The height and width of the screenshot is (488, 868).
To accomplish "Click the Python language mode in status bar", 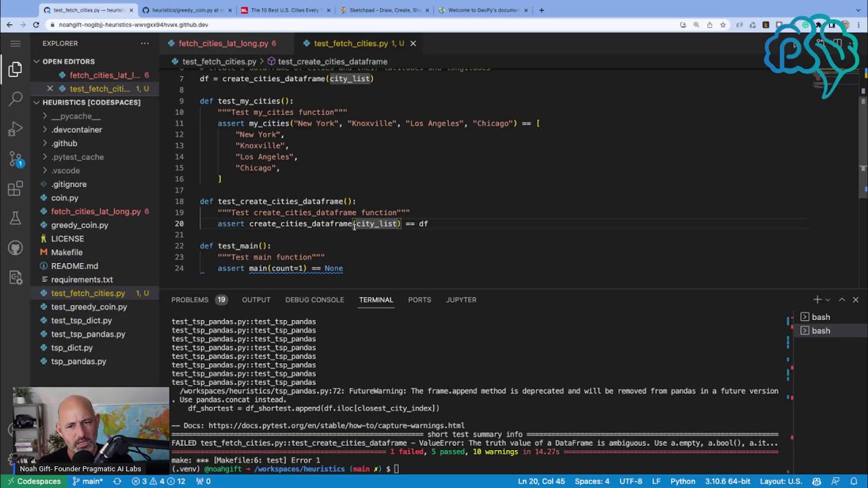I will [683, 481].
